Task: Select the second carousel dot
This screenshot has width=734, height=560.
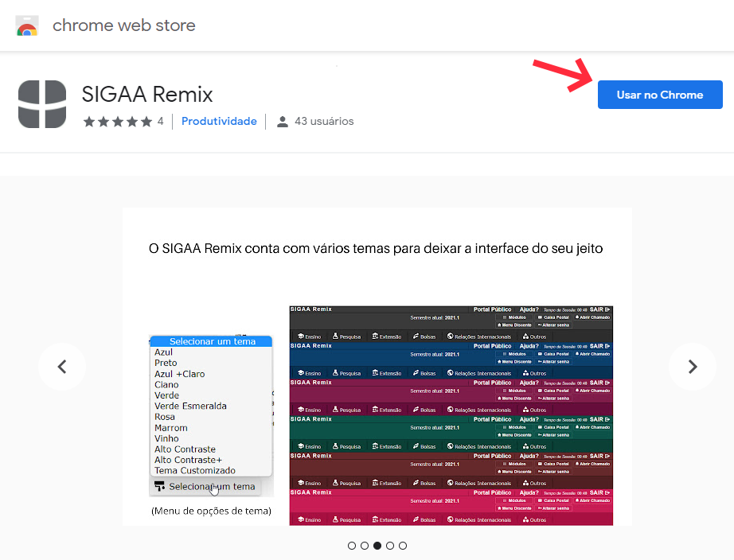Action: pyautogui.click(x=365, y=546)
